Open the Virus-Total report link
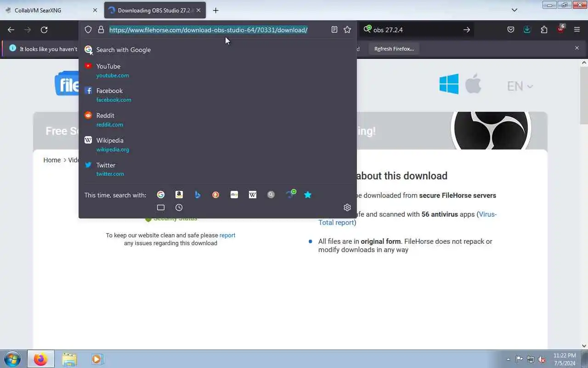The width and height of the screenshot is (588, 368). (407, 218)
